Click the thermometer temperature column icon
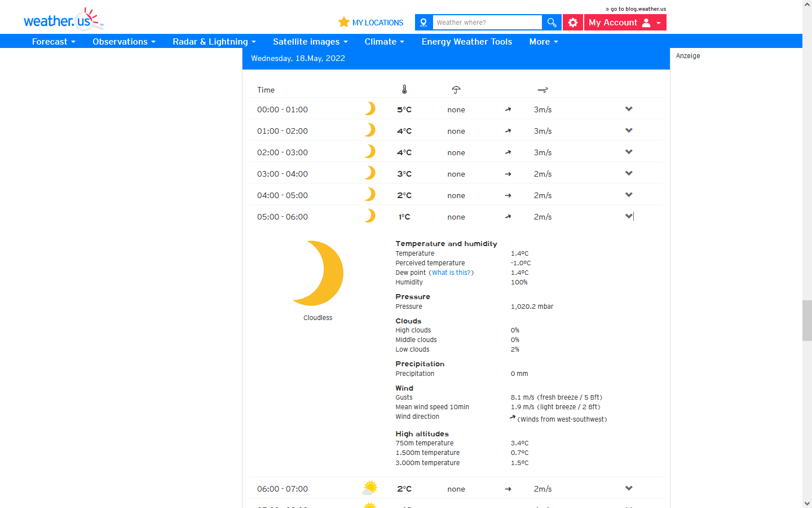This screenshot has height=508, width=812. [404, 89]
